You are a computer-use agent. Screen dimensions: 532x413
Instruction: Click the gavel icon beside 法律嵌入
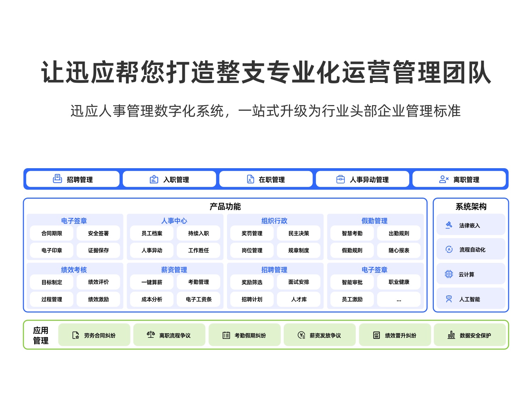[449, 225]
